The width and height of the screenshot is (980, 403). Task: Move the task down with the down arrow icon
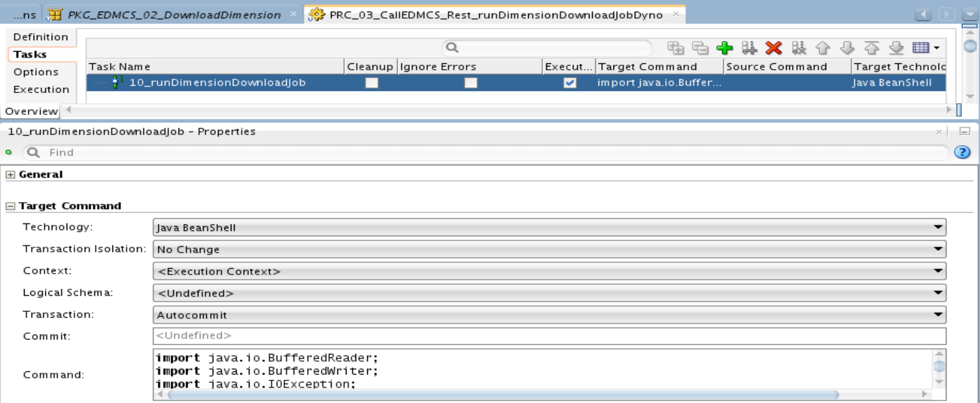pos(847,48)
